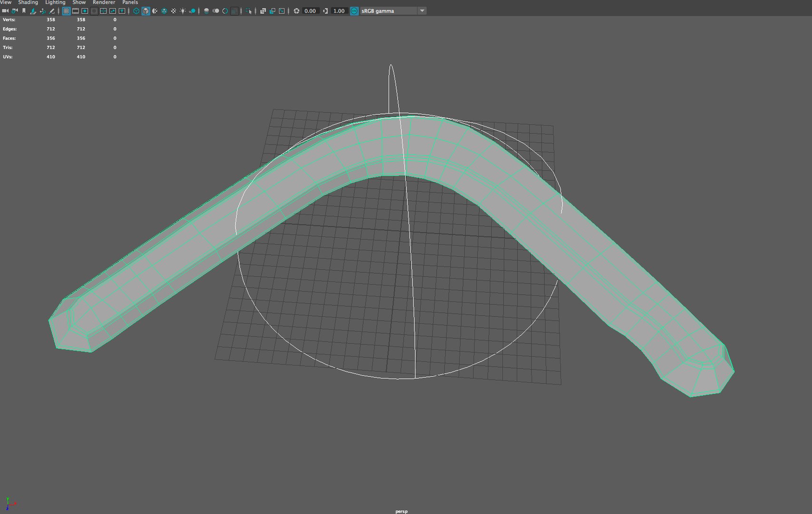Toggle the Safe Action overlay icon

[x=113, y=10]
